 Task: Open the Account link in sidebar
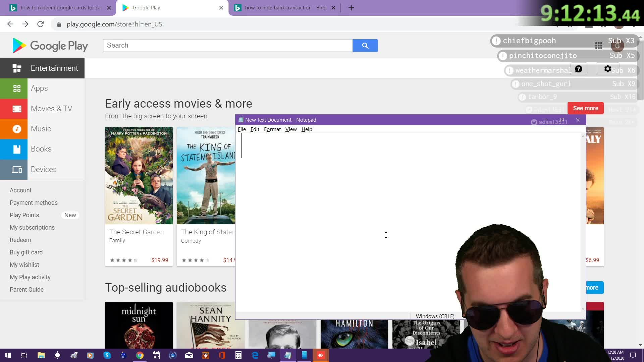(20, 190)
